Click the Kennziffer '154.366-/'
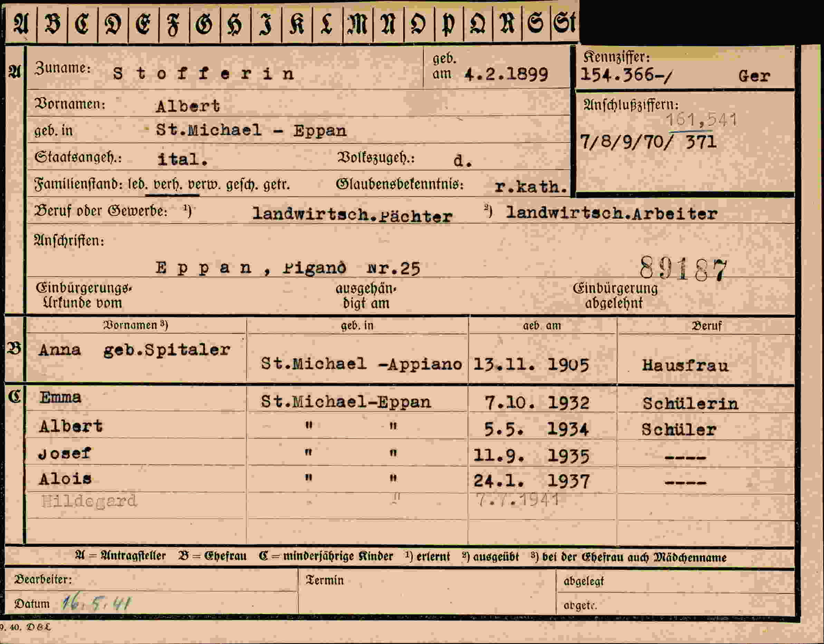Viewport: 824px width, 644px height. [x=626, y=75]
